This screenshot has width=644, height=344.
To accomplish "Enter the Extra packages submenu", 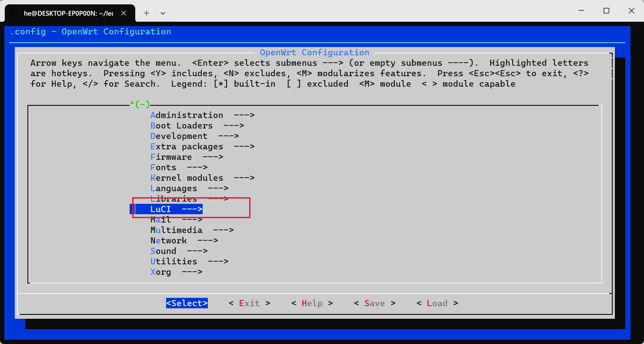I will tap(202, 147).
